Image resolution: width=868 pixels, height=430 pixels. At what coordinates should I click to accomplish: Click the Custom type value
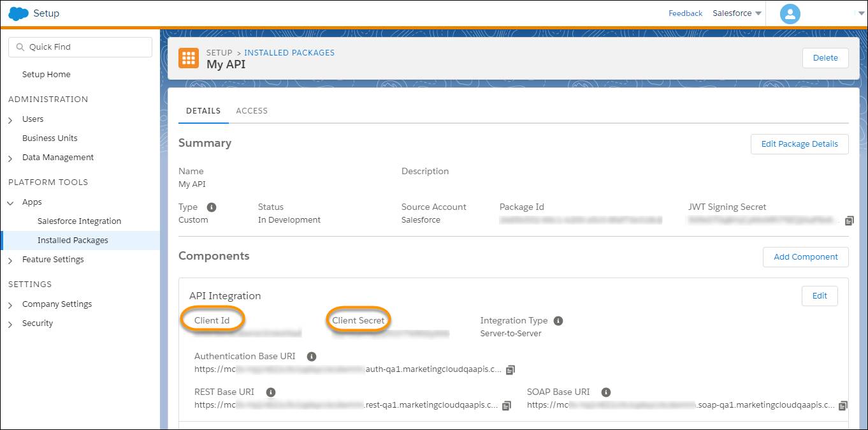pyautogui.click(x=193, y=220)
